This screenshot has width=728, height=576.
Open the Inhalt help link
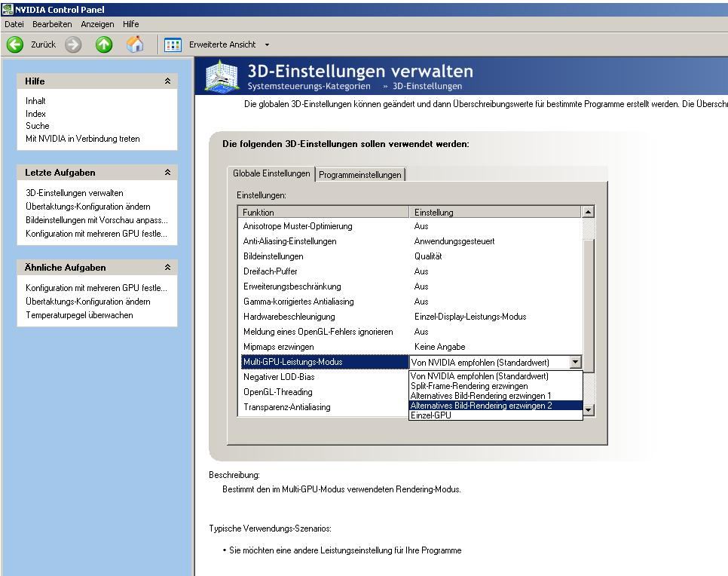click(35, 101)
